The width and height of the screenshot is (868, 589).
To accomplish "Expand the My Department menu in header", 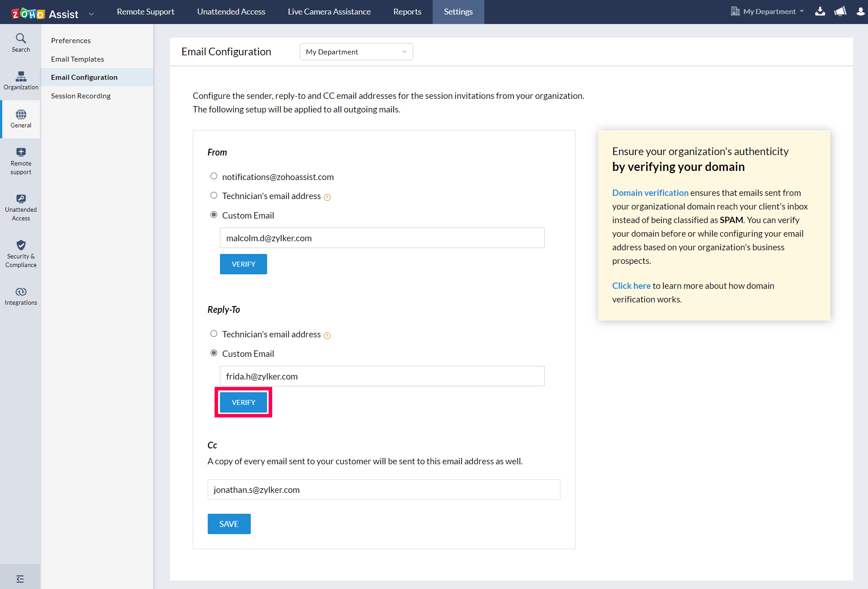I will 768,11.
